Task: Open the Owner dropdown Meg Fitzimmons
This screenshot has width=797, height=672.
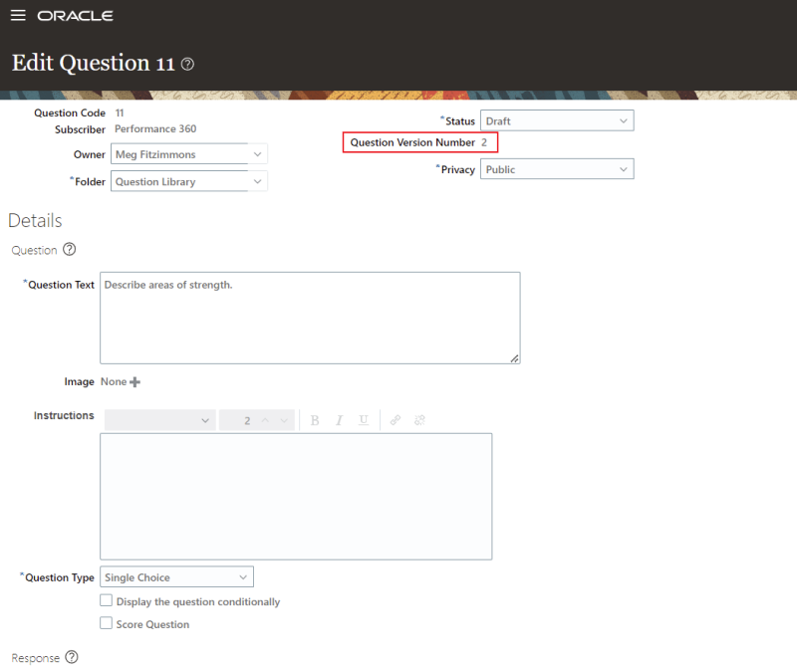Action: (189, 154)
